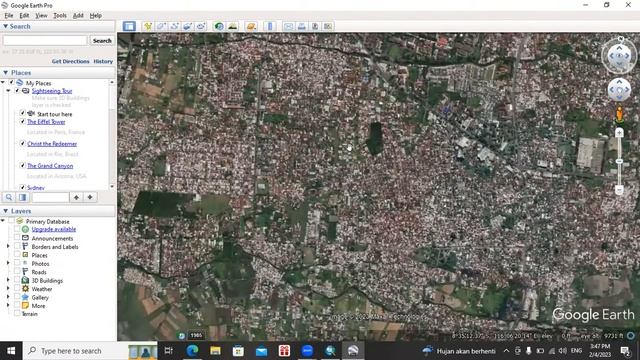Open File Explorer from the taskbar

pos(215,351)
